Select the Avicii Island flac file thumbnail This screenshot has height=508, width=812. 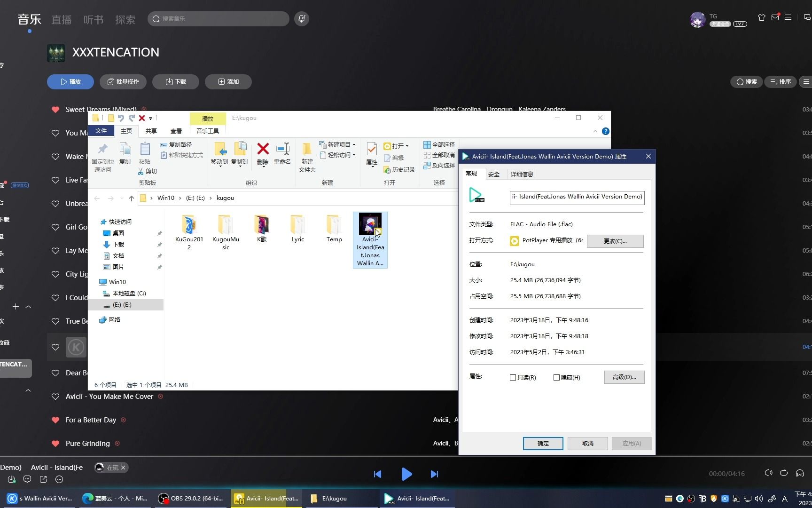coord(370,224)
